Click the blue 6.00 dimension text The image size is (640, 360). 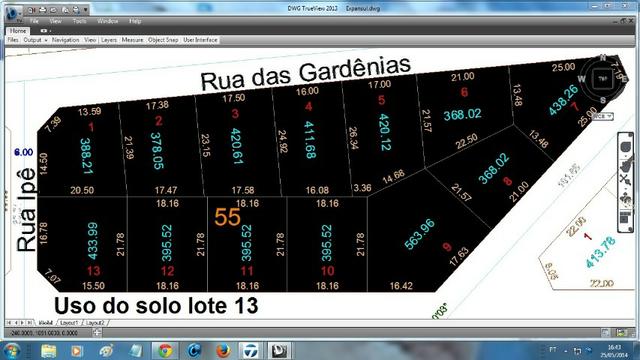(x=23, y=153)
